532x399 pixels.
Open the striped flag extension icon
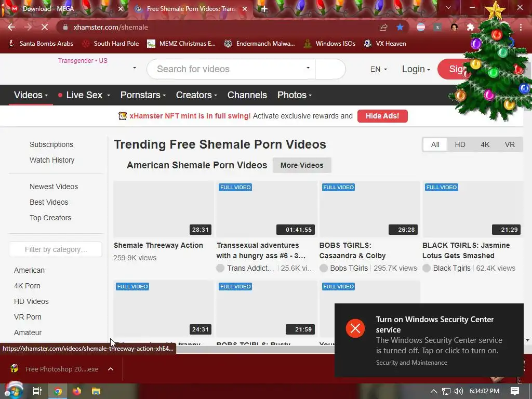421,27
